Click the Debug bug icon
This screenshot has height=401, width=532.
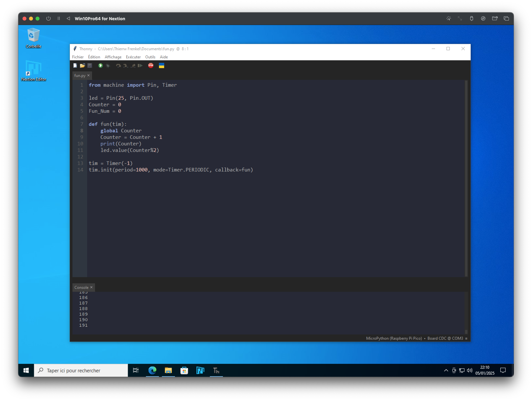(108, 66)
